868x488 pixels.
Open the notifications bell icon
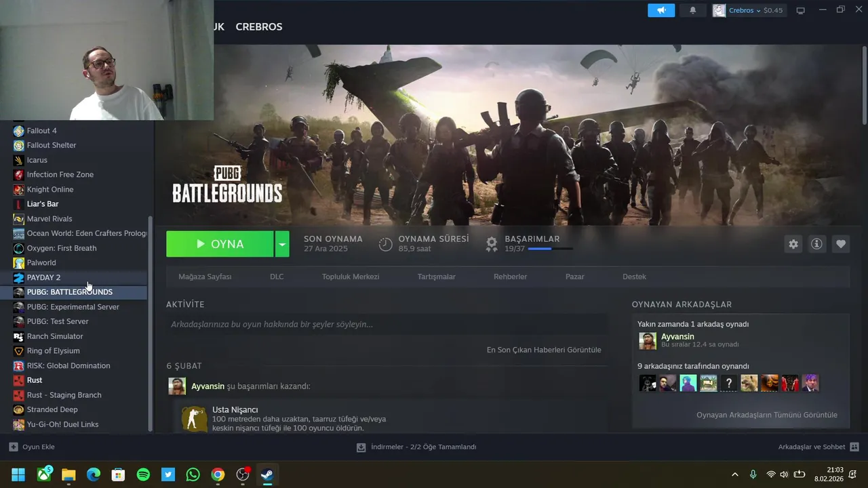point(692,10)
